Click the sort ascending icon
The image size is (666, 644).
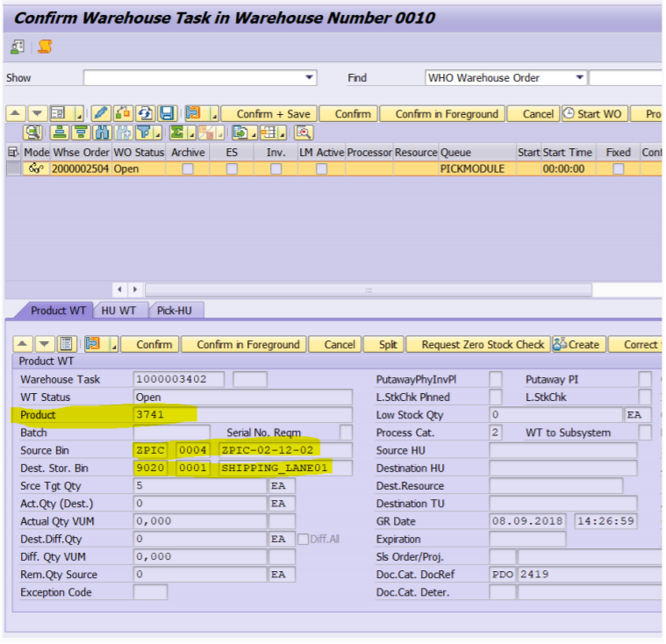[x=59, y=132]
